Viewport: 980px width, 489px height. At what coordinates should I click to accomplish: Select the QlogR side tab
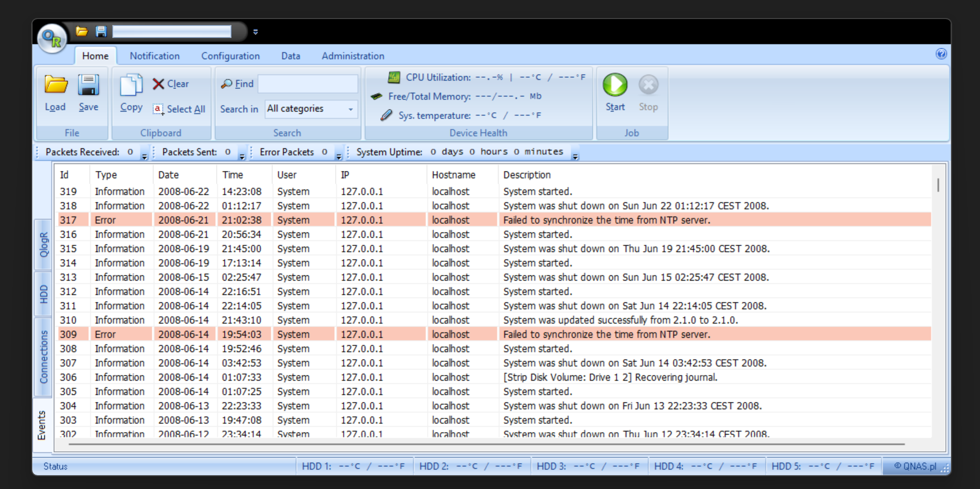pyautogui.click(x=43, y=245)
